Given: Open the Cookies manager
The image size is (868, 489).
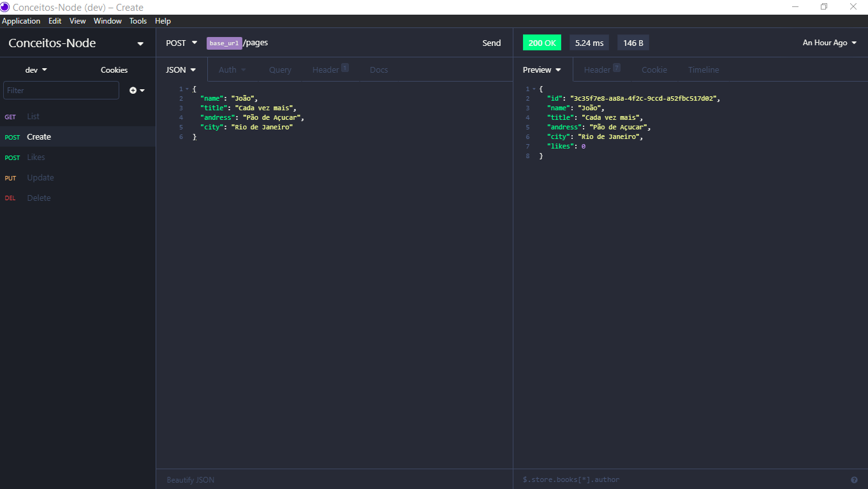Looking at the screenshot, I should pos(114,69).
